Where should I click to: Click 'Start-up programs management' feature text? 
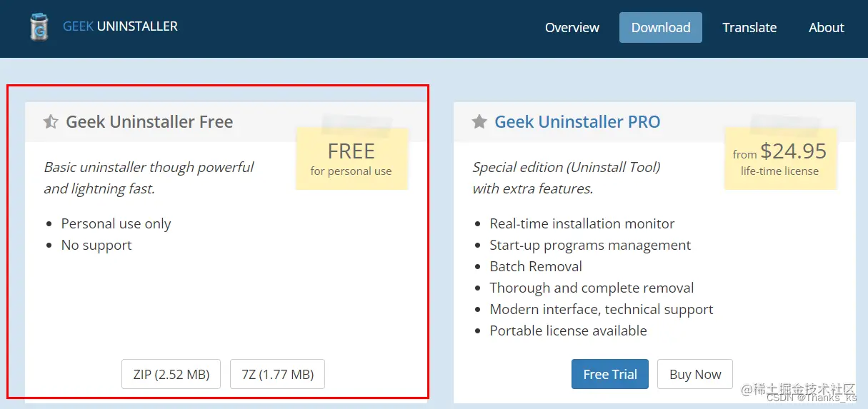click(x=590, y=245)
